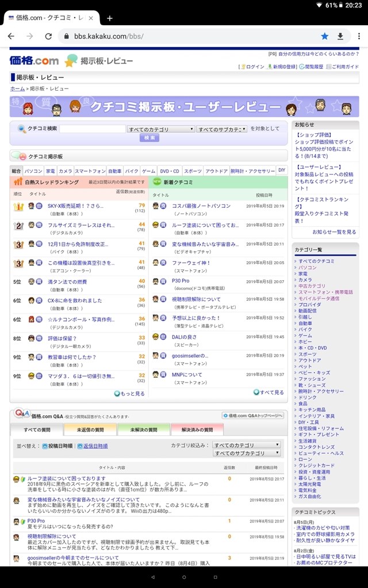368x588 pixels.
Task: Open the P30 Pro question in Q&A
Action: [36, 521]
